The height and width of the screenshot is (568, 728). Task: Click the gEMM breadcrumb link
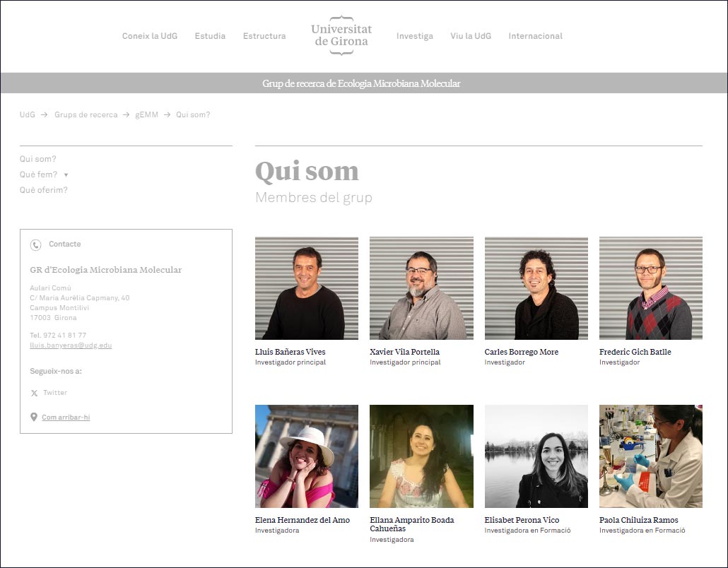(x=146, y=114)
